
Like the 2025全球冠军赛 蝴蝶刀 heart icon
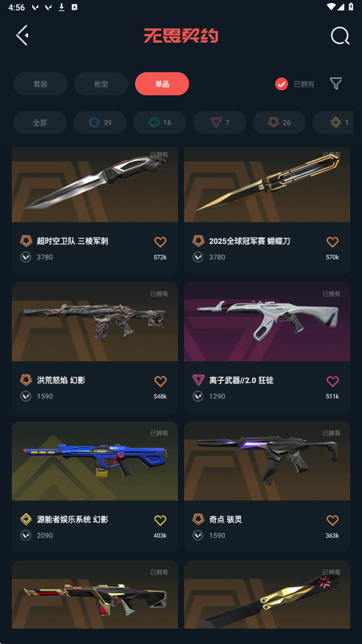pyautogui.click(x=333, y=242)
